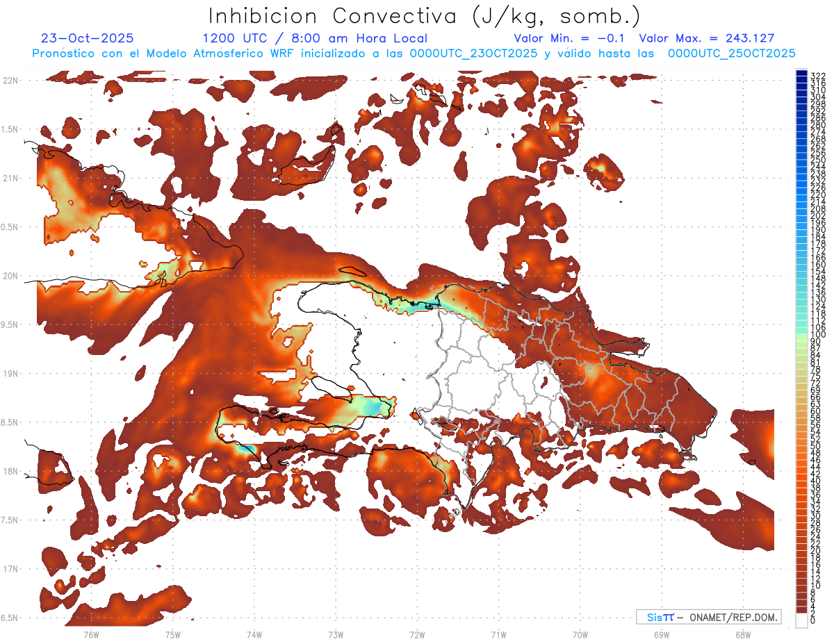Viewport: 834px width, 644px height.
Task: Click the date "23-Oct-2025"
Action: pos(88,38)
